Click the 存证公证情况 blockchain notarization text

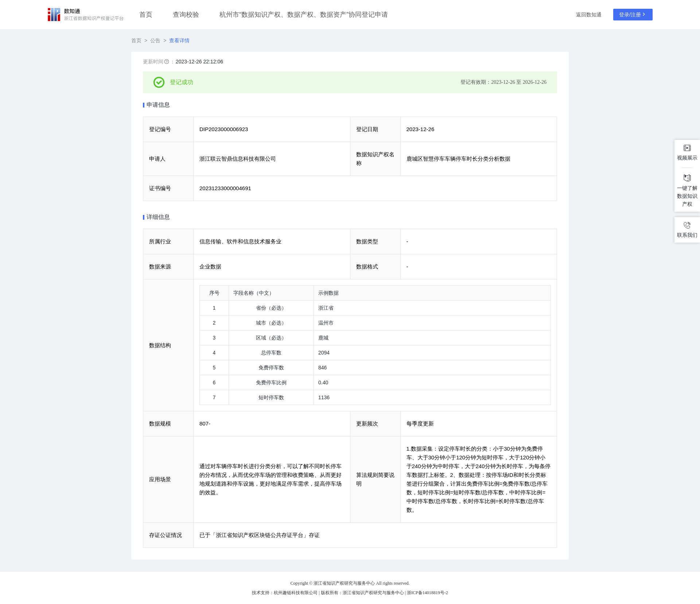tap(260, 535)
